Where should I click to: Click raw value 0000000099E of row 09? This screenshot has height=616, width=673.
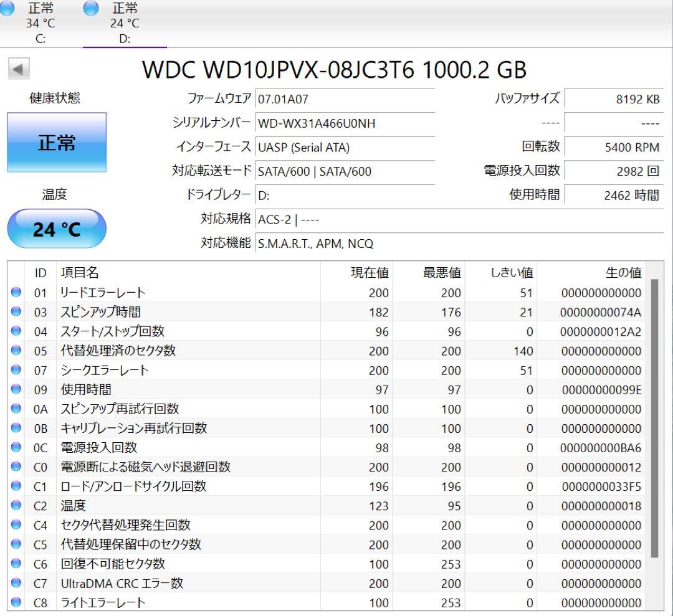point(602,390)
